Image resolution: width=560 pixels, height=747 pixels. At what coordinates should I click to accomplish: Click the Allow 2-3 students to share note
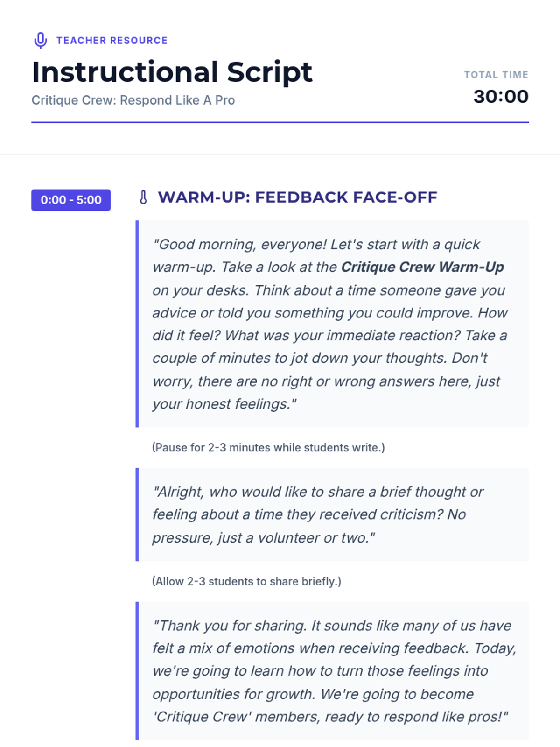[x=246, y=581]
